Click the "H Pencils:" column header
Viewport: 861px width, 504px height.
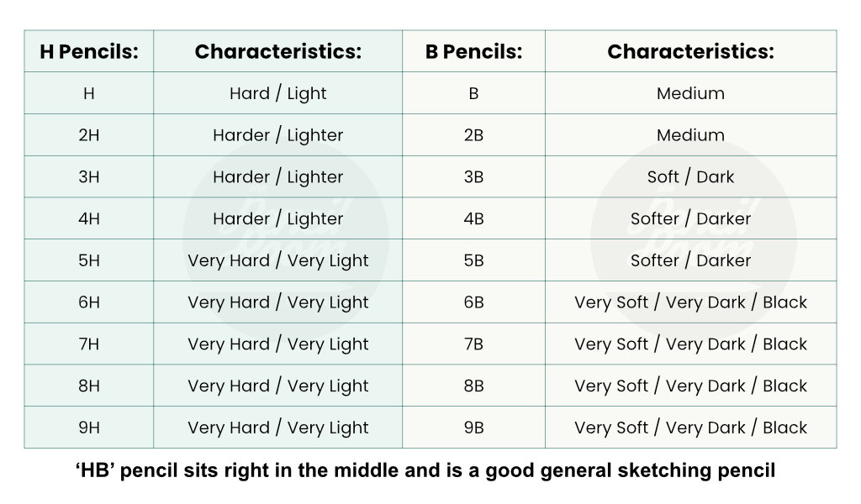[88, 51]
